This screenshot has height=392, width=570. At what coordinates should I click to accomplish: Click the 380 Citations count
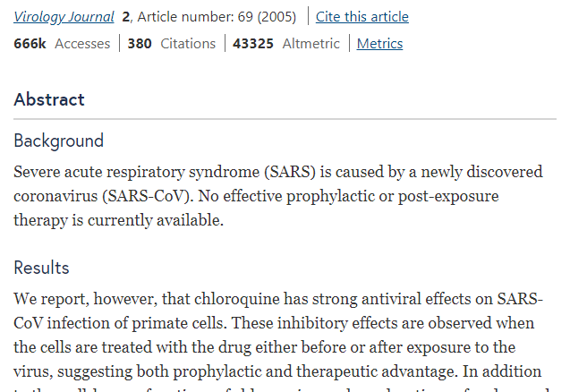(x=172, y=44)
